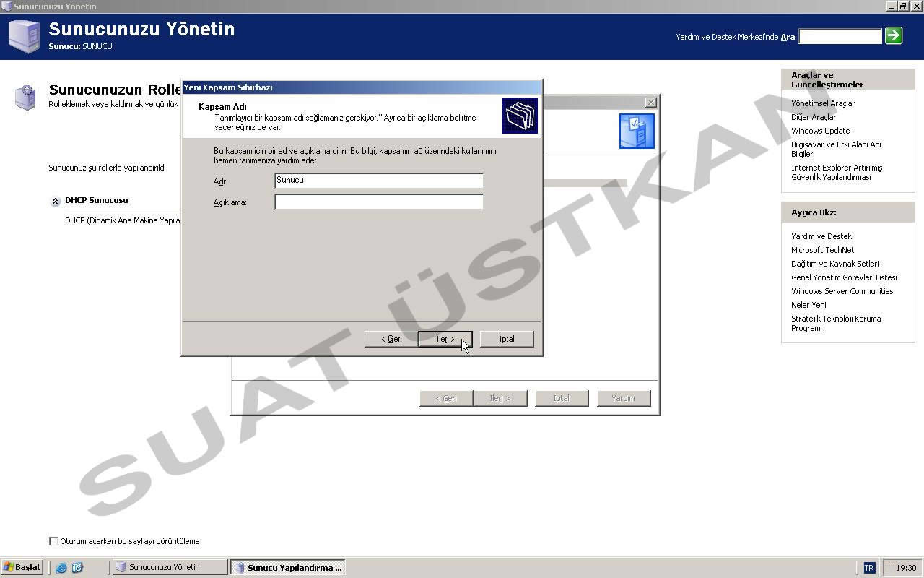The height and width of the screenshot is (578, 924).
Task: Click the server computer icon in header
Action: (24, 37)
